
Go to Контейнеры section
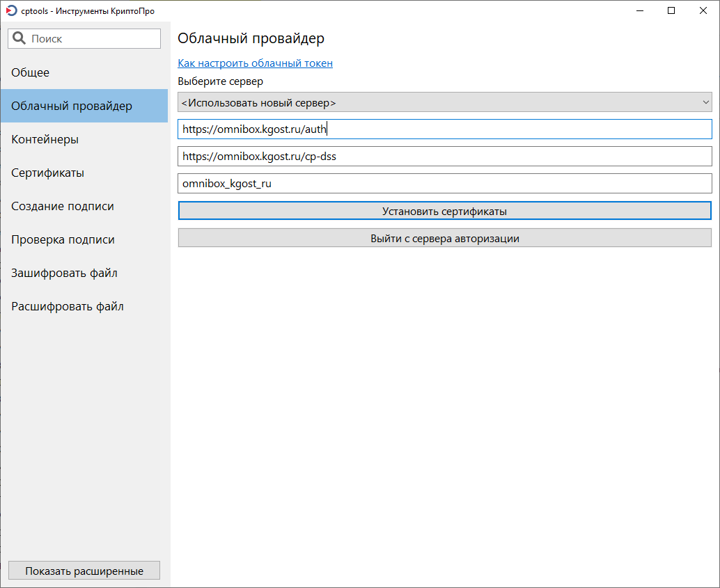click(x=45, y=139)
